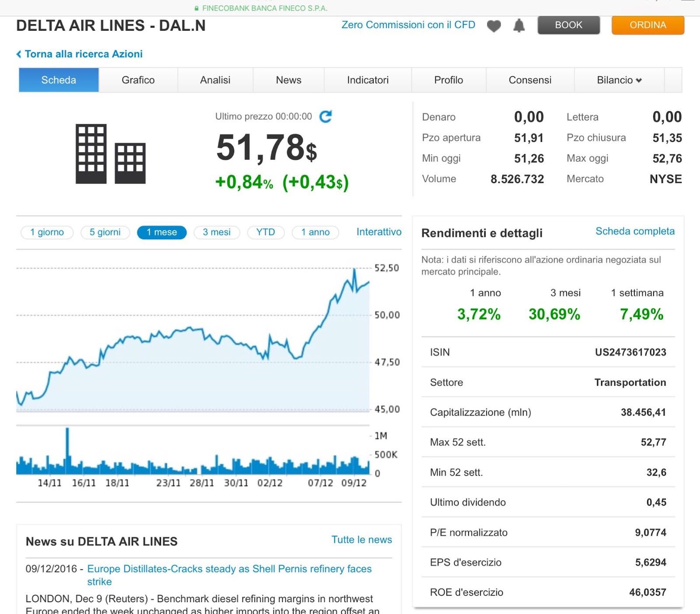
Task: Click the 1 settimana return 7,49%
Action: pos(641,314)
